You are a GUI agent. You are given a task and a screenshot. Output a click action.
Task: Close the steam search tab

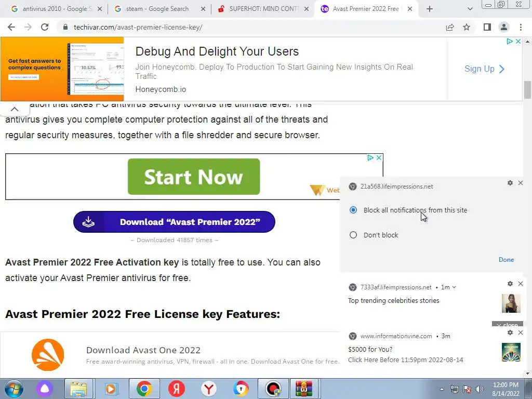pyautogui.click(x=203, y=9)
